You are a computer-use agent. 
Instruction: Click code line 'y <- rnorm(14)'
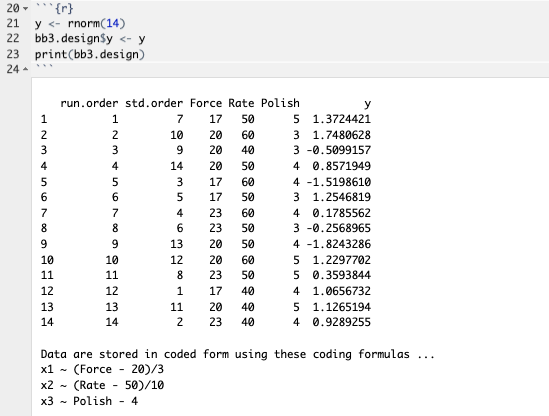[80, 23]
